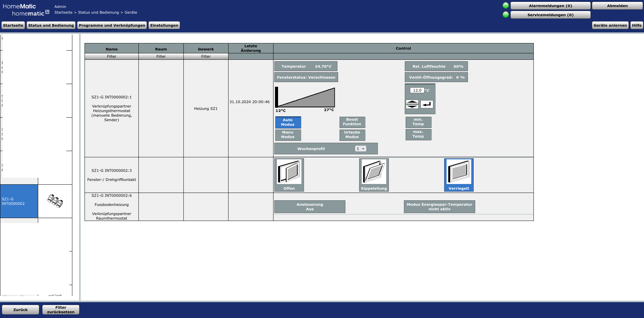Click Filter zurücksetzen button
Viewport: 644px width, 318px height.
pyautogui.click(x=61, y=310)
